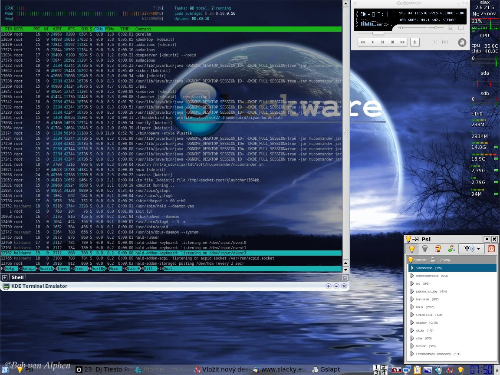
Task: Switch to the Shell tab in Konsole
Action: pyautogui.click(x=17, y=277)
